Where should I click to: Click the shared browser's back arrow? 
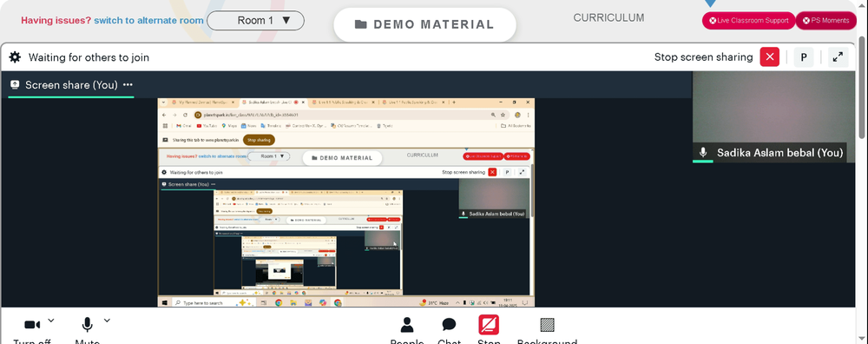click(x=164, y=115)
